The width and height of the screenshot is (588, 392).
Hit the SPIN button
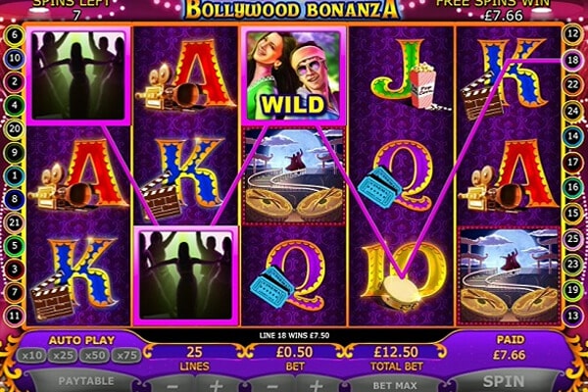(504, 381)
